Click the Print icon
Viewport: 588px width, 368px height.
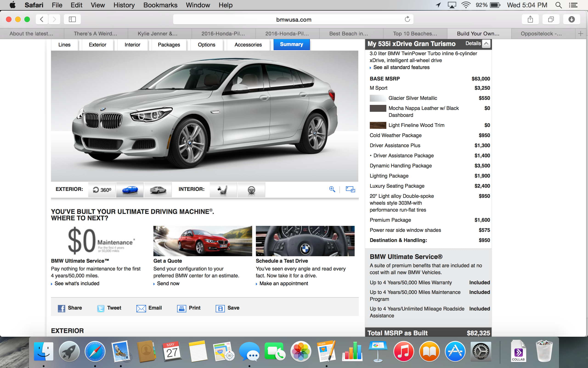coord(181,308)
